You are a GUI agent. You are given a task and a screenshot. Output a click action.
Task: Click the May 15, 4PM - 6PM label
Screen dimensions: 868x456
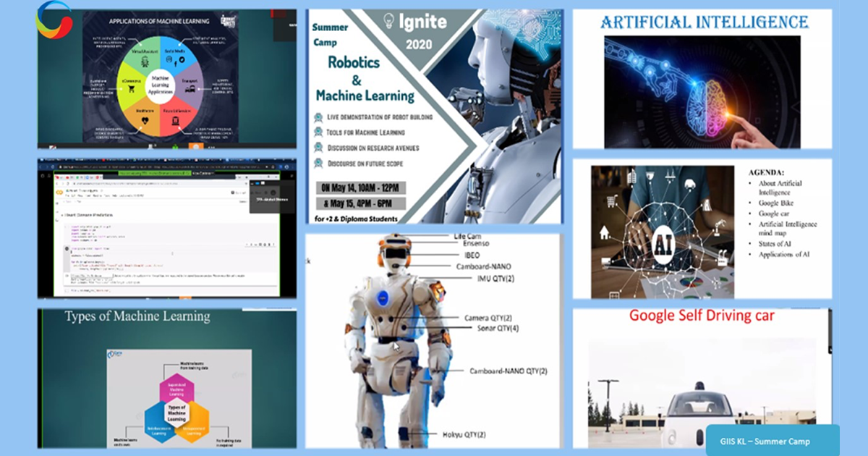[x=359, y=203]
